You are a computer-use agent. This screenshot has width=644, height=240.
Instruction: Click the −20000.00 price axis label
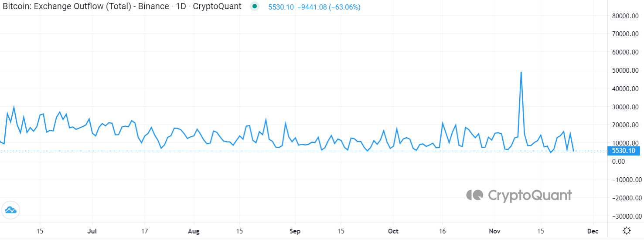pos(627,198)
